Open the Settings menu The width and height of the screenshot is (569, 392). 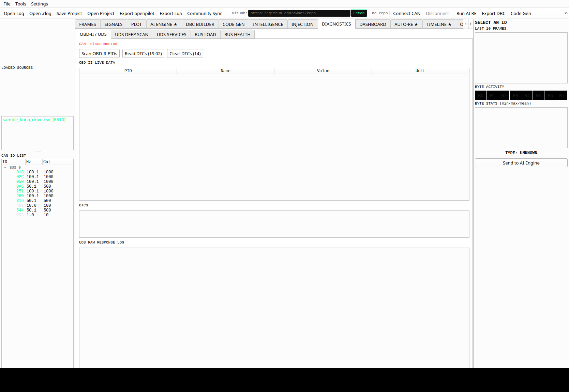click(x=40, y=4)
